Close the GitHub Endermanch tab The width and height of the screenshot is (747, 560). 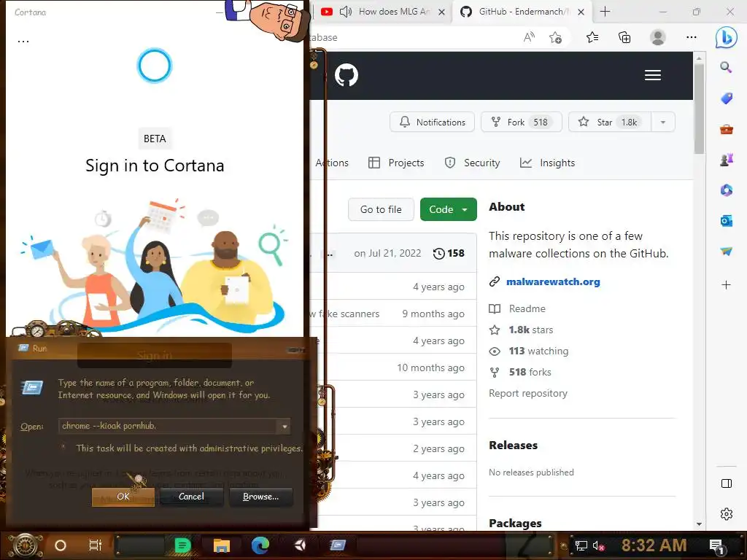click(581, 12)
